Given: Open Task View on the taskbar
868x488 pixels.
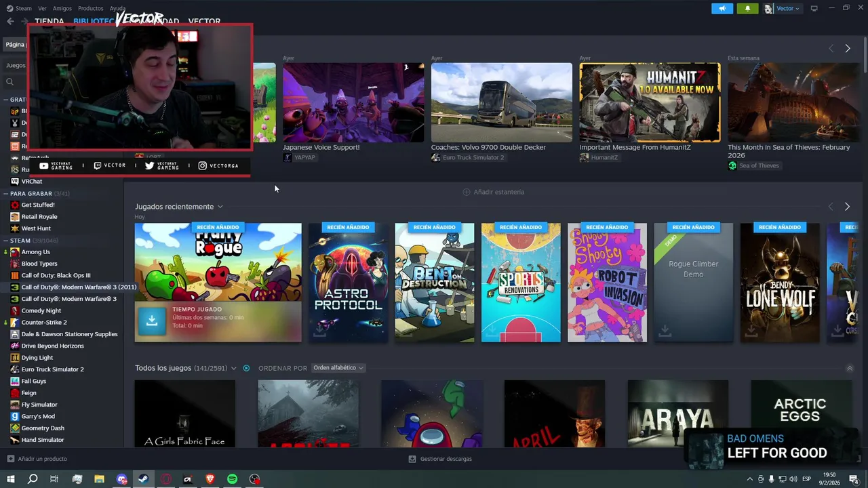Looking at the screenshot, I should 54,479.
